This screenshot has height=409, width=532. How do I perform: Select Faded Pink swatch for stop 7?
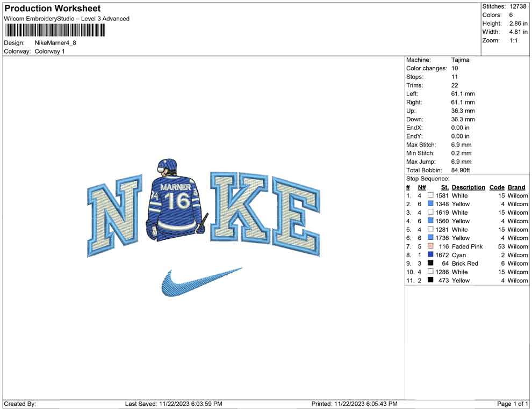(430, 246)
